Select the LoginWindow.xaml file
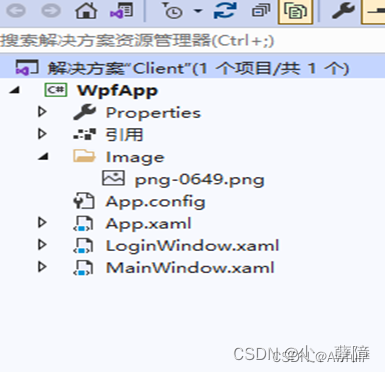This screenshot has width=385, height=372. pos(192,246)
